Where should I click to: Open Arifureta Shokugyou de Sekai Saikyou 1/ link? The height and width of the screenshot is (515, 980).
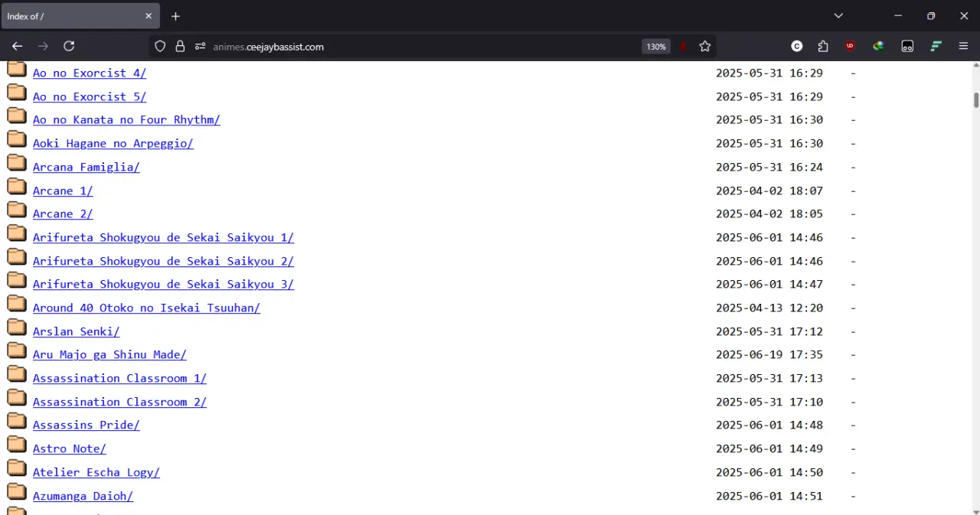click(x=163, y=238)
